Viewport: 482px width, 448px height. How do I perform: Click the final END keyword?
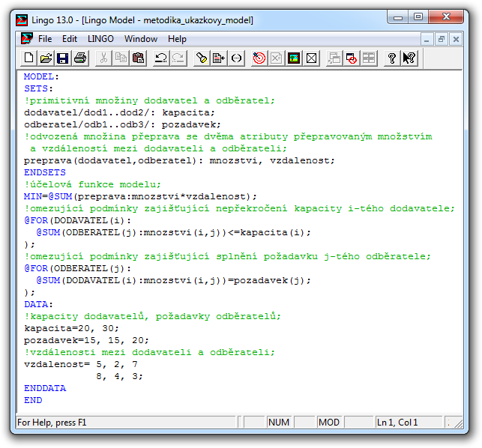point(33,400)
